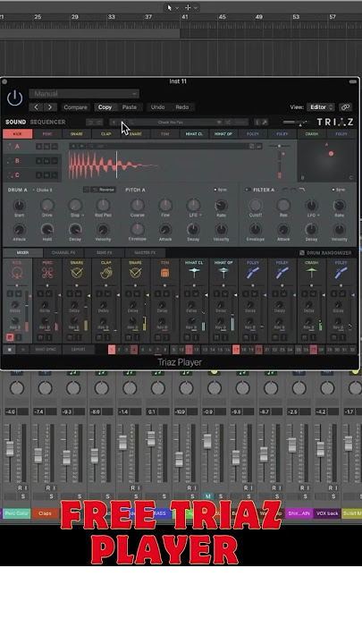Viewport: 362px width, 644px height.
Task: Click the HIHAT OP cymbal icon in mixer
Action: [223, 272]
